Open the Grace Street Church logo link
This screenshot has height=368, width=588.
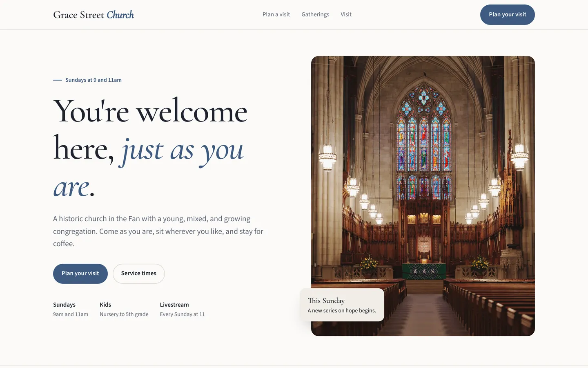[x=94, y=15]
